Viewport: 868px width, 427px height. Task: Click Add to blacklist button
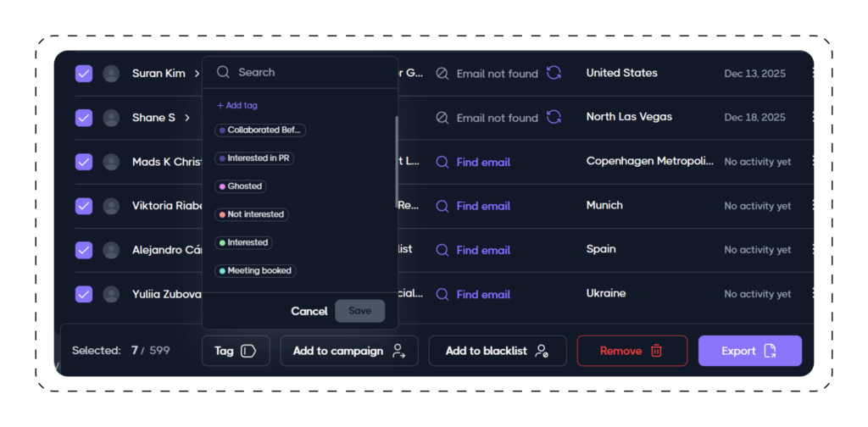click(498, 351)
